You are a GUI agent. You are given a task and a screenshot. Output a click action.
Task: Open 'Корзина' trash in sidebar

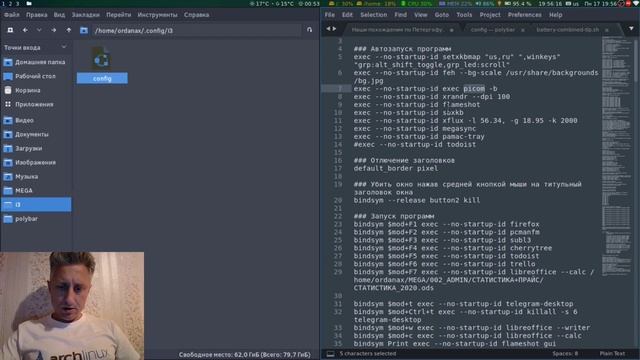click(x=36, y=90)
